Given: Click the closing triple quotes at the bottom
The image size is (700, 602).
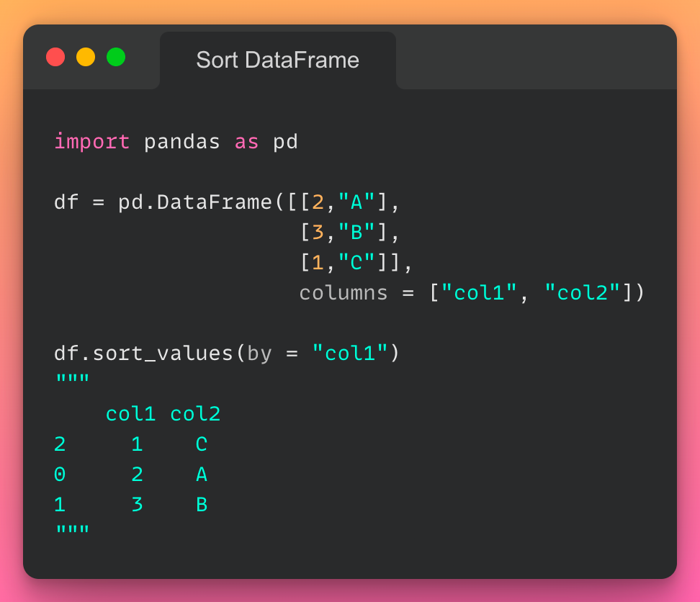Looking at the screenshot, I should click(72, 531).
